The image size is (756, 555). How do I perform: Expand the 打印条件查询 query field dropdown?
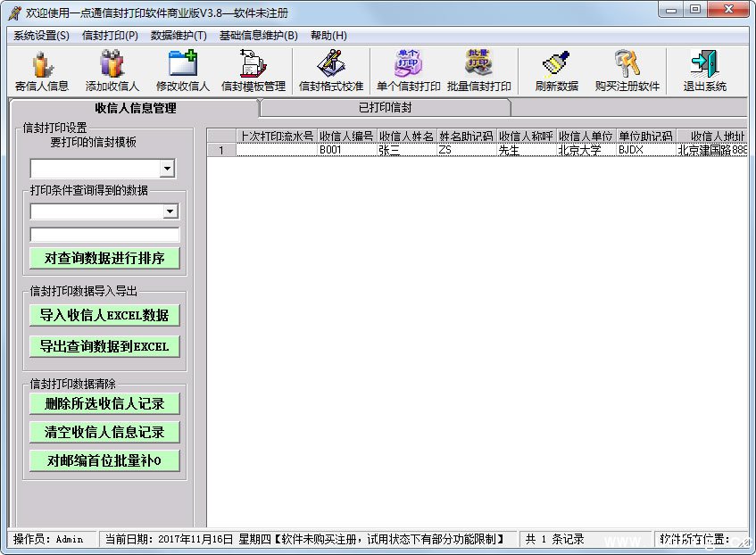170,211
